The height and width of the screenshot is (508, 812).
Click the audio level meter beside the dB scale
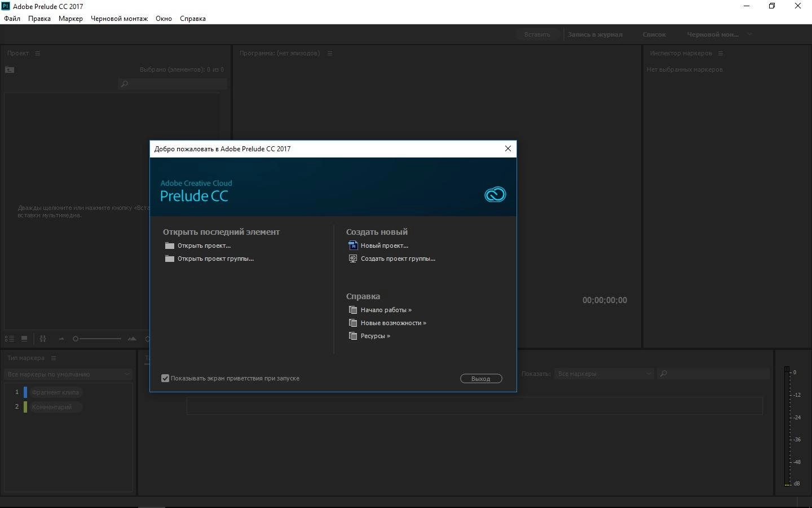tap(787, 426)
